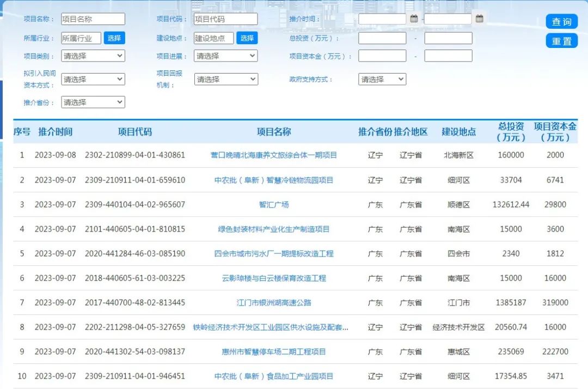Image resolution: width=588 pixels, height=389 pixels.
Task: Open the start date calendar icon
Action: point(414,19)
